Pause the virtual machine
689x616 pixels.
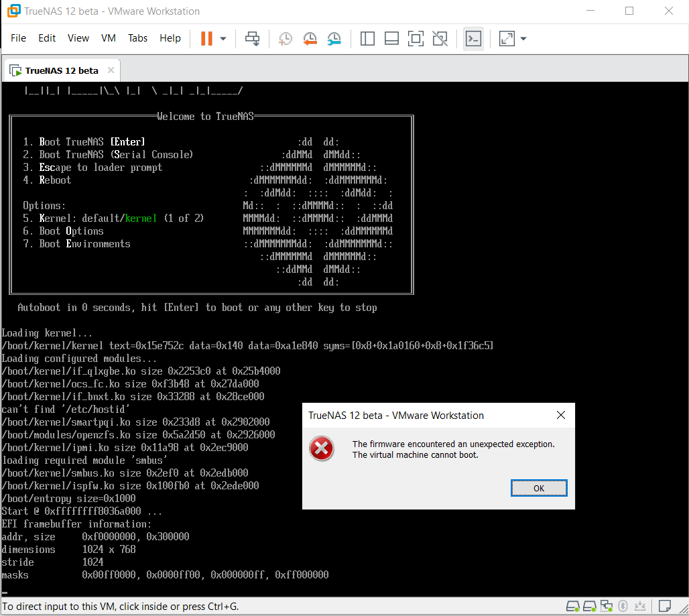coord(206,39)
